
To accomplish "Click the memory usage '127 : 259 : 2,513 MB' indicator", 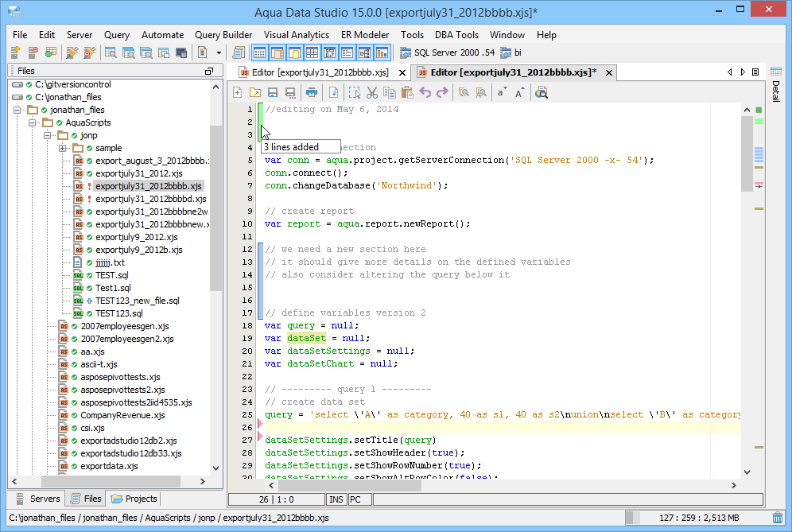I will [x=699, y=518].
